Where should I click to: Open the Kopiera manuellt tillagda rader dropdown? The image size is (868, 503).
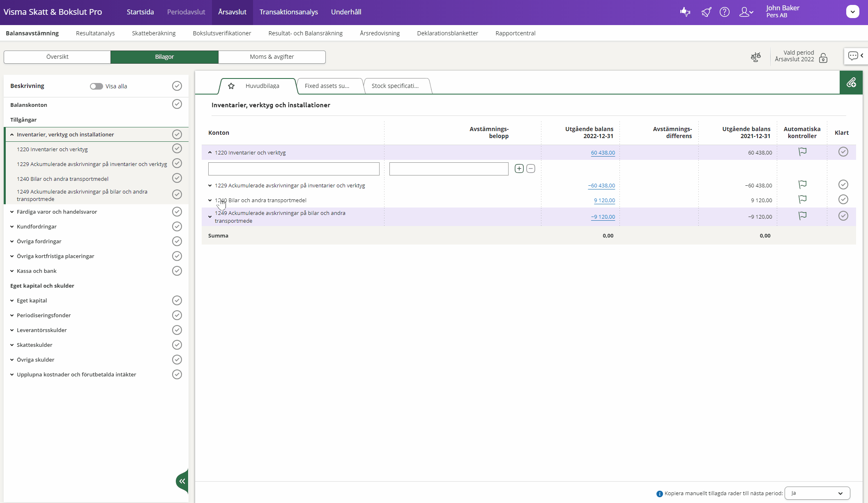pyautogui.click(x=817, y=493)
